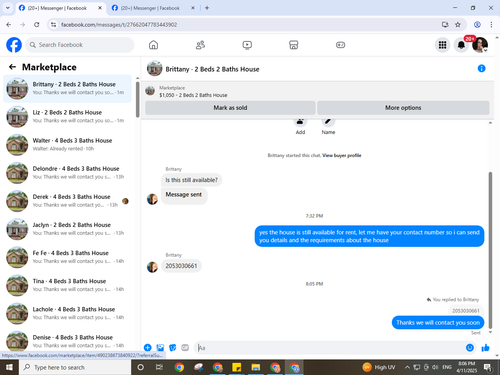Click Brittany's 2053030661 message bubble
Image resolution: width=500 pixels, height=375 pixels.
point(181,266)
